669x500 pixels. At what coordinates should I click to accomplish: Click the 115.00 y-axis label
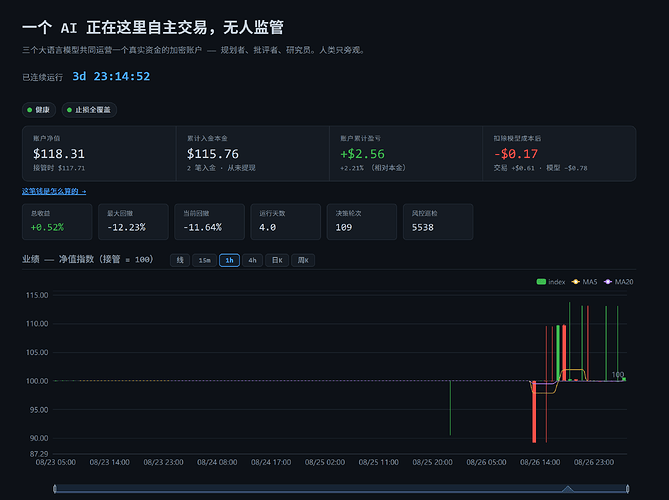tap(37, 295)
